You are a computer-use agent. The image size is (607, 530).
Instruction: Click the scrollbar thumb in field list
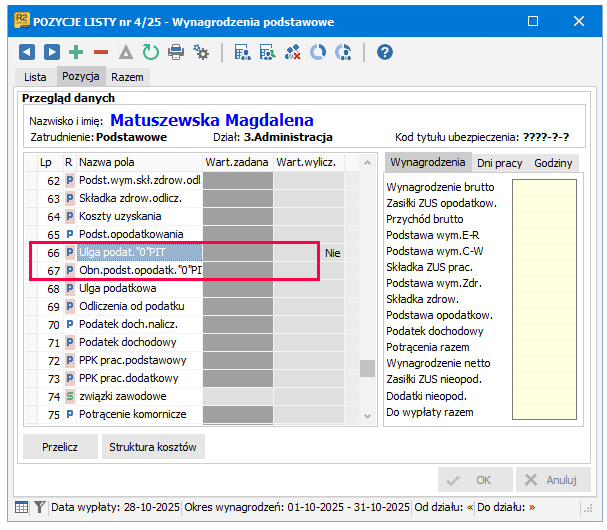pos(367,368)
